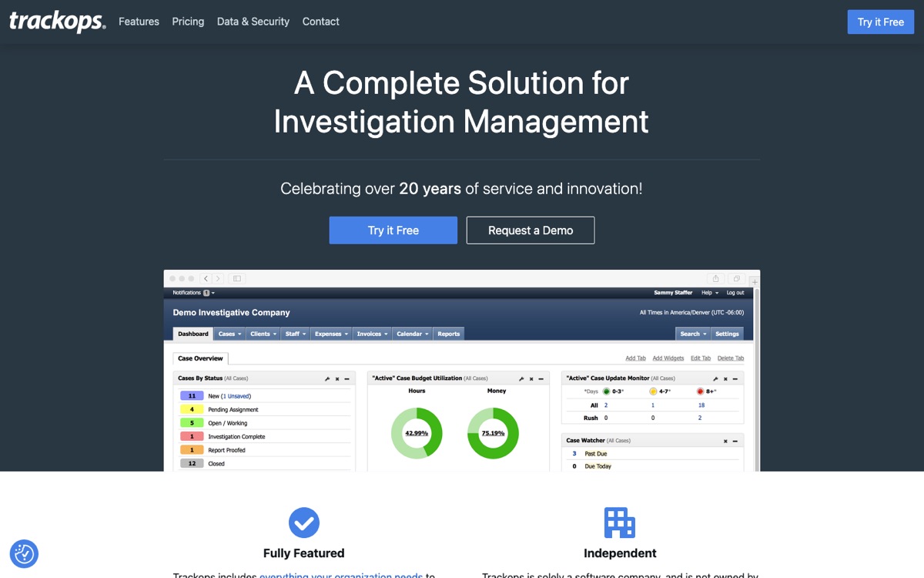924x578 pixels.
Task: Expand the Calendar dropdown tab
Action: click(x=413, y=334)
